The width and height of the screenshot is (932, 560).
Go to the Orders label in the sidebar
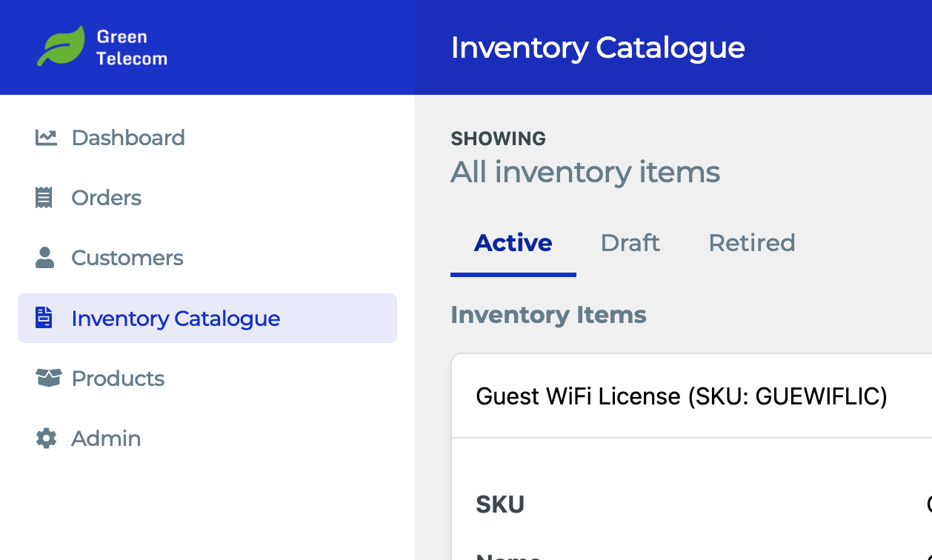click(x=106, y=198)
